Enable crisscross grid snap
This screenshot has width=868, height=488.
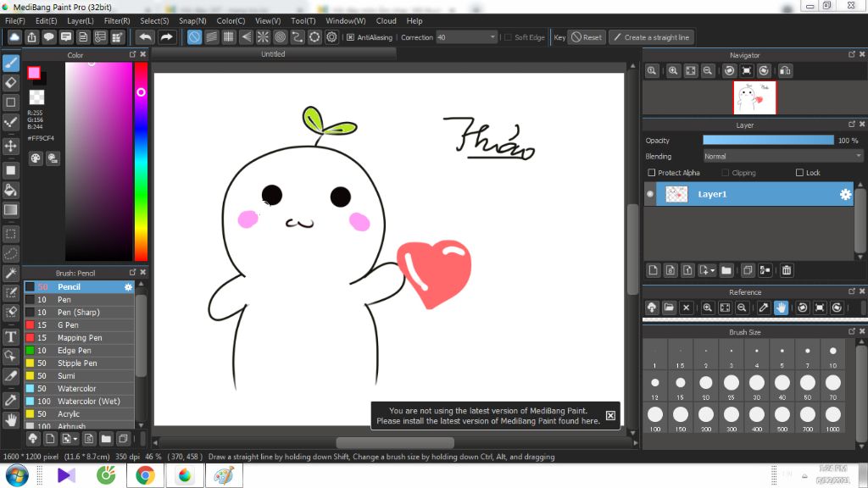(x=229, y=37)
